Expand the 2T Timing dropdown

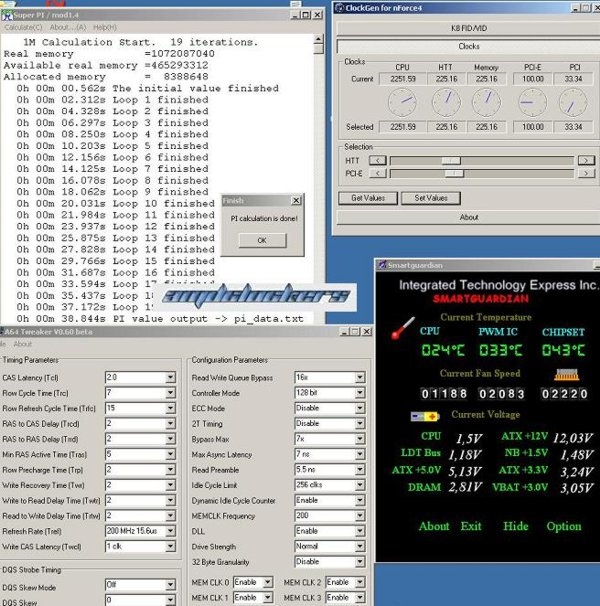tap(361, 424)
